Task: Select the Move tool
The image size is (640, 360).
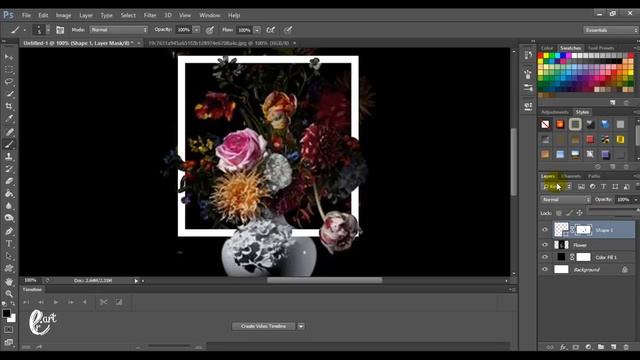Action: tap(9, 57)
